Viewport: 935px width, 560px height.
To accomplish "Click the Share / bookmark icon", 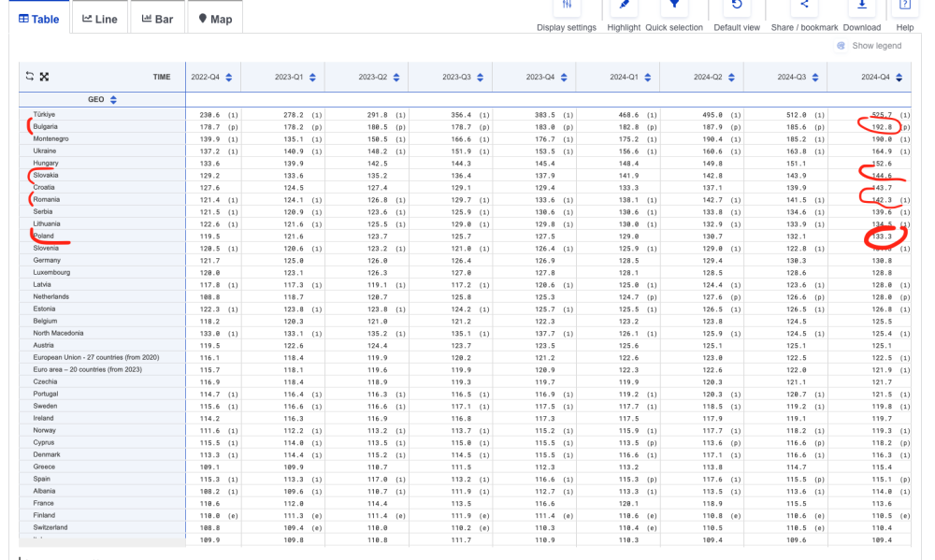I will click(804, 7).
